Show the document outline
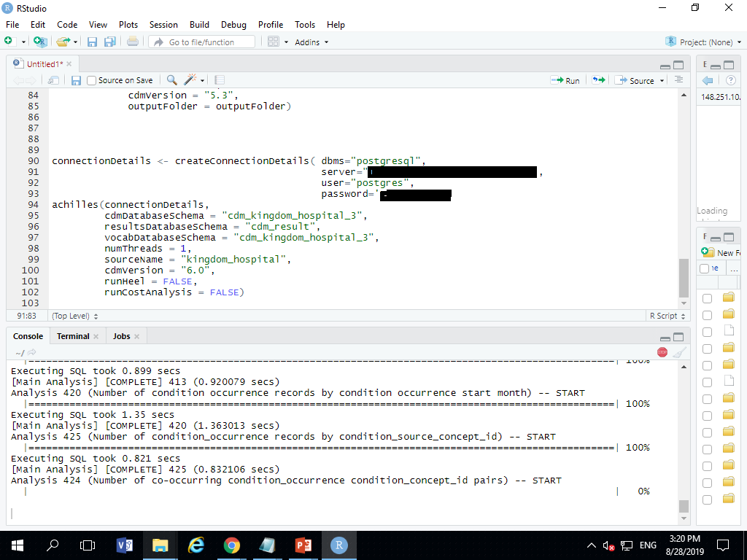 coord(679,80)
